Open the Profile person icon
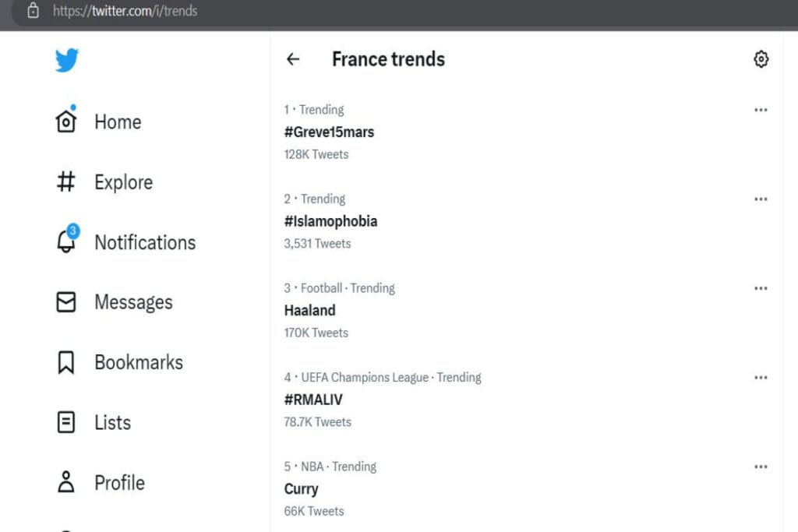 tap(66, 482)
